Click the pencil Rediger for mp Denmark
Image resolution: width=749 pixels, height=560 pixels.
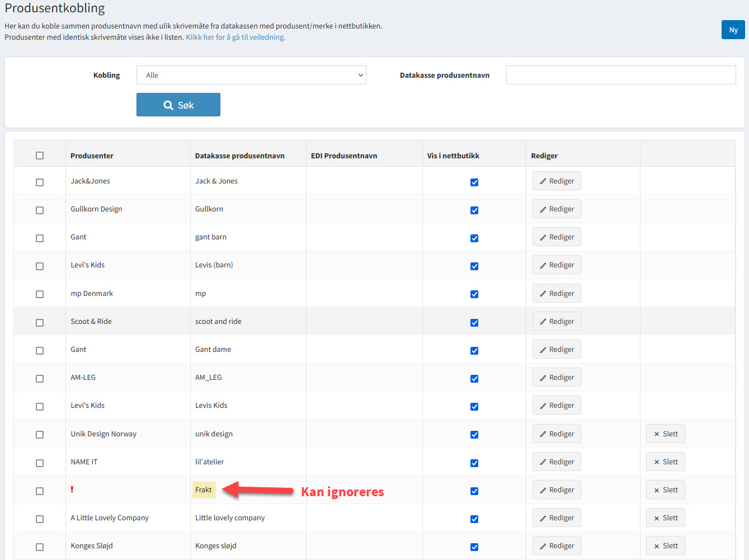click(557, 294)
